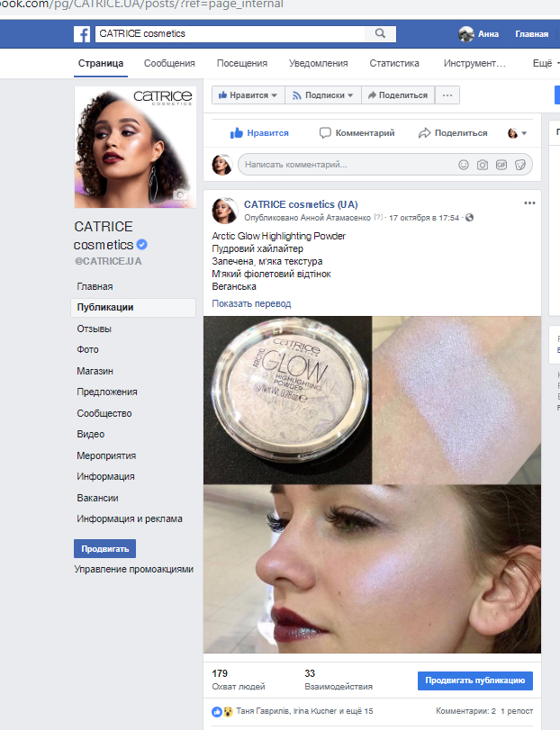The height and width of the screenshot is (730, 560).
Task: Click the like and wow reaction icons
Action: (222, 711)
